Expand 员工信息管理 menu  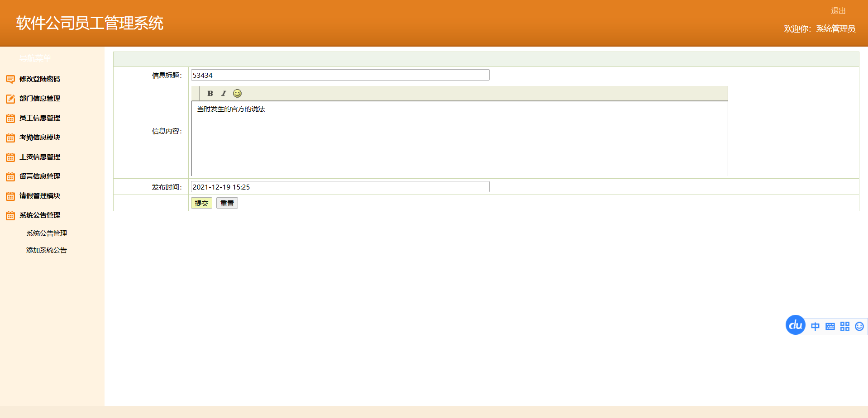coord(40,118)
